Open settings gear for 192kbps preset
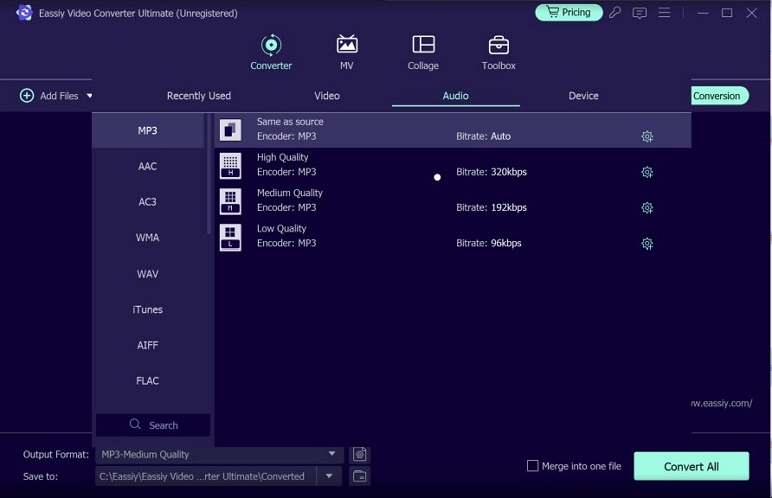 (x=647, y=208)
